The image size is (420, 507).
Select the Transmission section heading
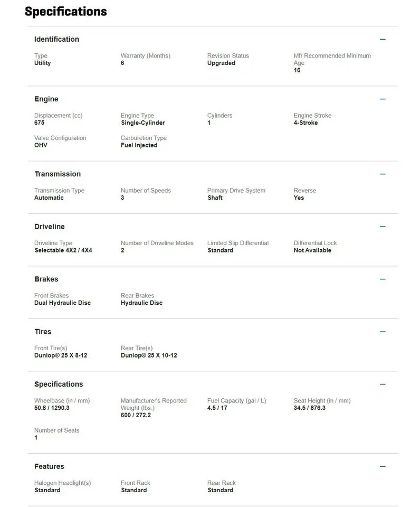58,174
